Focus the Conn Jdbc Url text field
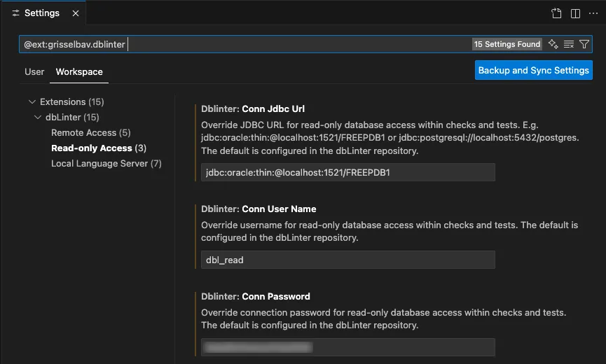606x364 pixels. pyautogui.click(x=347, y=172)
